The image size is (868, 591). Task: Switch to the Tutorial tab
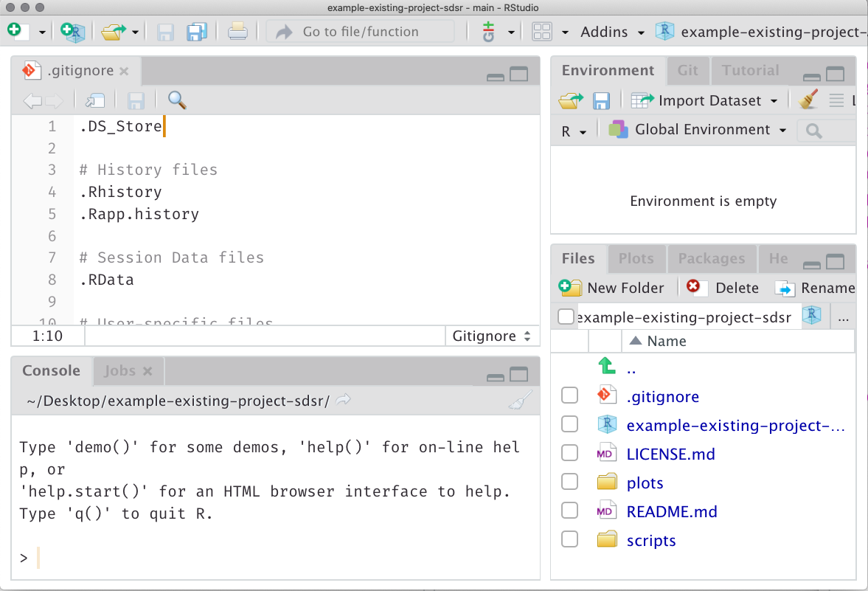[x=750, y=70]
